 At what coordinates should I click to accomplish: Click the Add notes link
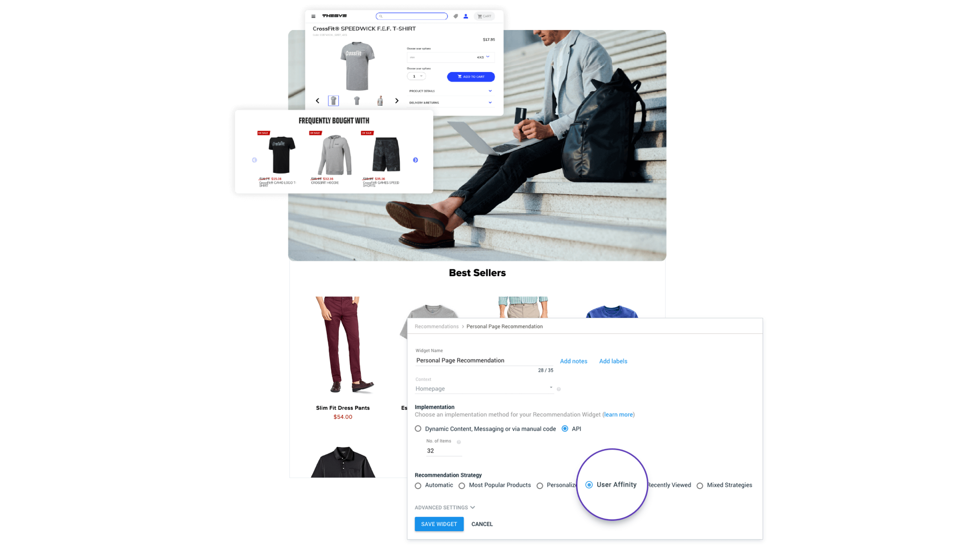tap(574, 361)
